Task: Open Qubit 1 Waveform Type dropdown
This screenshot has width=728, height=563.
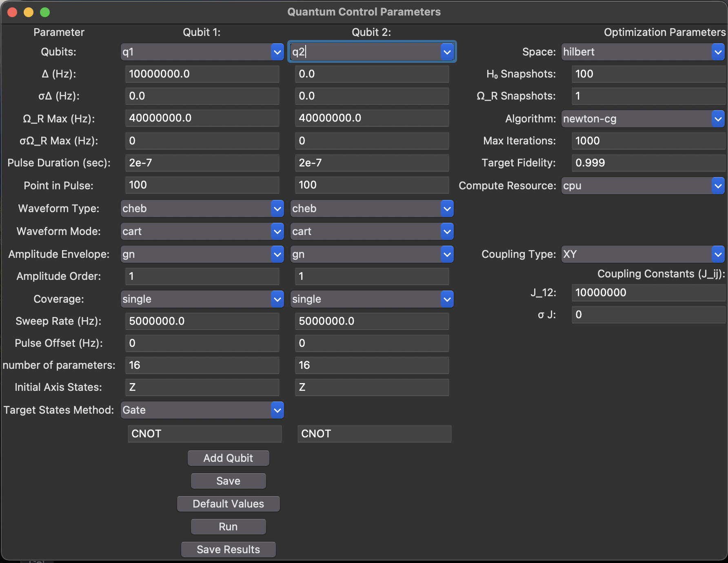Action: tap(202, 208)
